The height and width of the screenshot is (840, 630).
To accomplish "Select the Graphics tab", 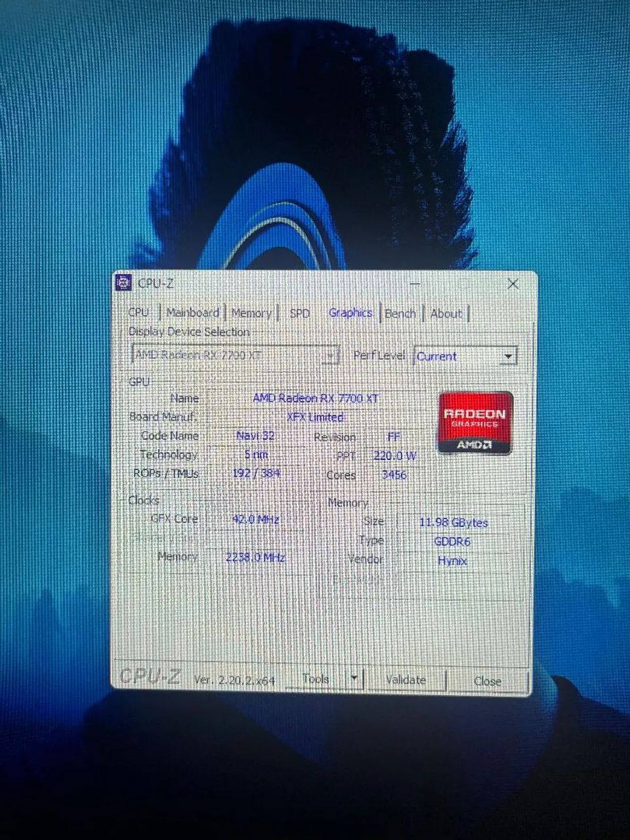I will tap(350, 313).
